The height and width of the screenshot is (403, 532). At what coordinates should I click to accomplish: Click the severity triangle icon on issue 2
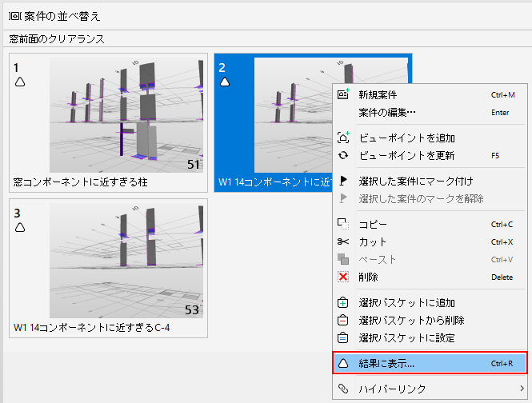[x=225, y=82]
